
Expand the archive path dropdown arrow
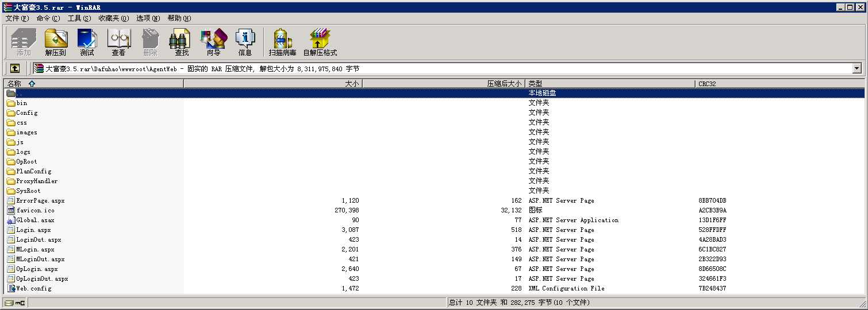click(857, 69)
